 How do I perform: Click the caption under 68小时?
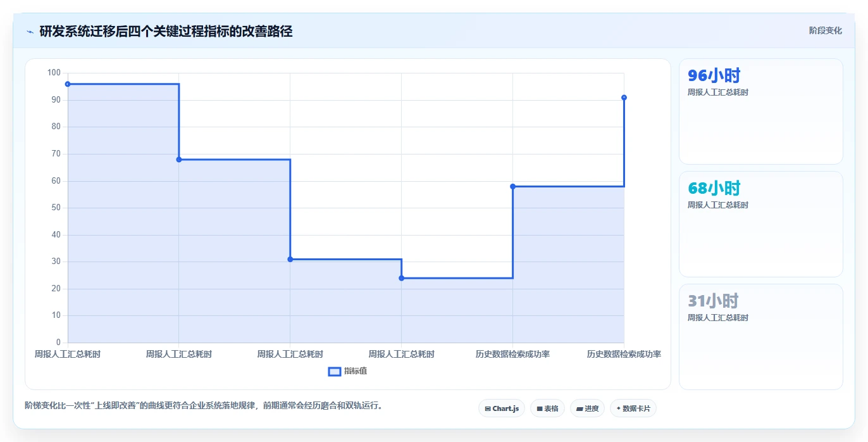click(x=718, y=205)
